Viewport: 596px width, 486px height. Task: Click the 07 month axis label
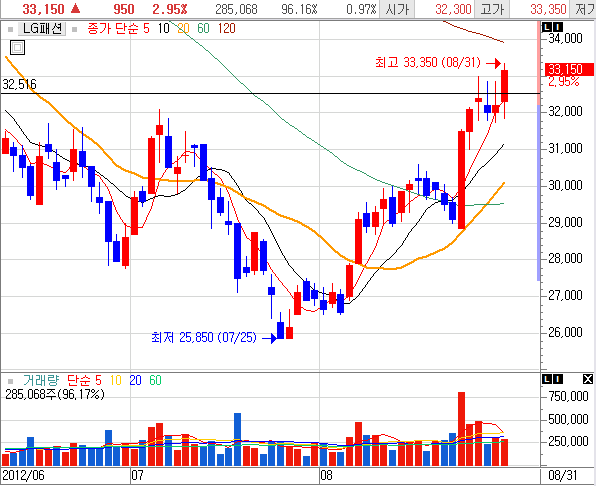point(138,475)
